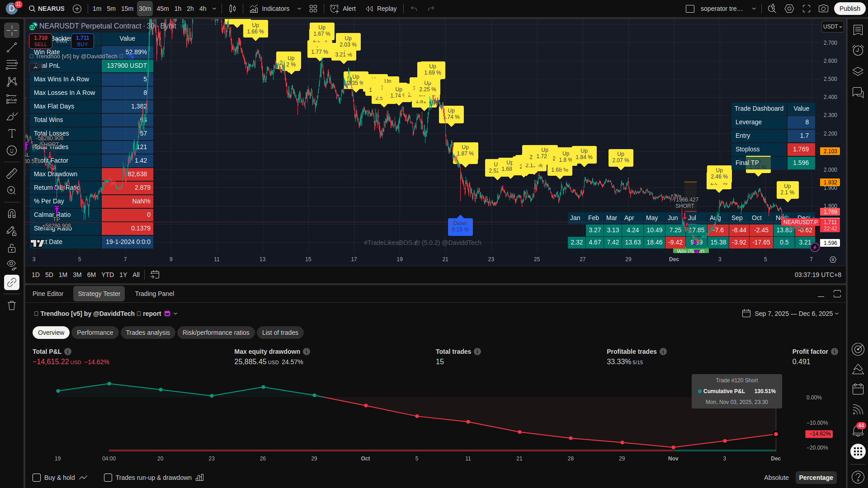Expand the time interval dropdown arrow
Viewport: 868px width, 488px height.
[x=214, y=9]
